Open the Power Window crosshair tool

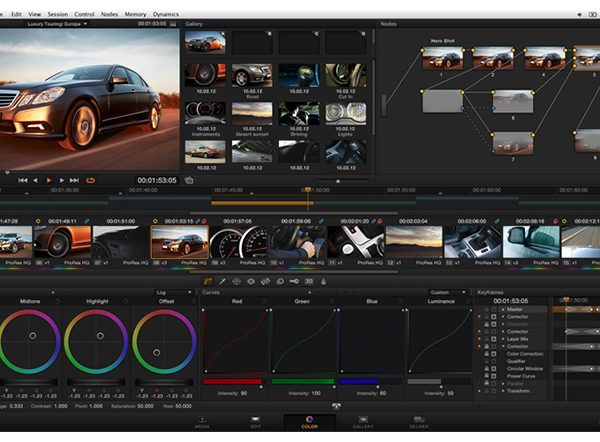pyautogui.click(x=236, y=282)
